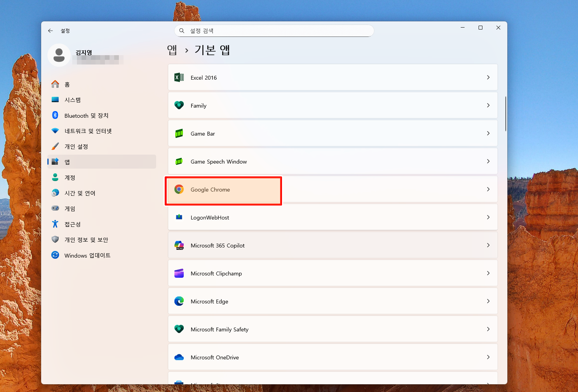Click the 시간 및 언어 globe clock icon
Image resolution: width=578 pixels, height=392 pixels.
[55, 193]
